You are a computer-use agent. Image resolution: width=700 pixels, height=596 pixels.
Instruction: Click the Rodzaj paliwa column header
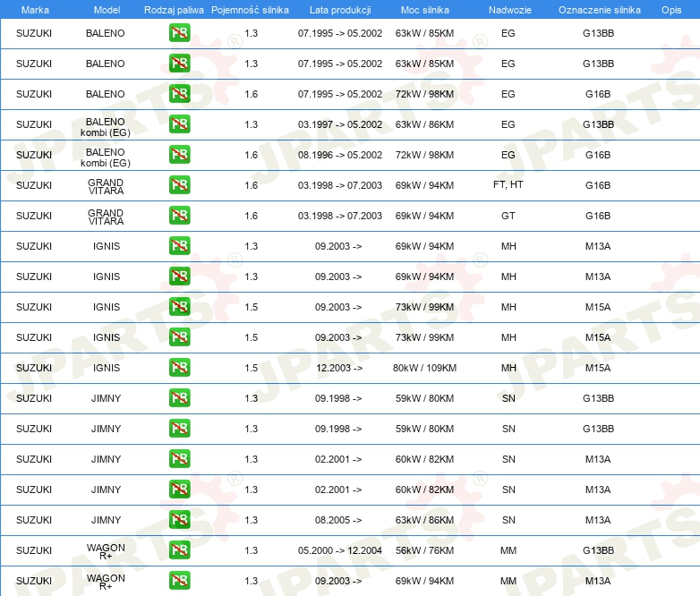[x=174, y=10]
